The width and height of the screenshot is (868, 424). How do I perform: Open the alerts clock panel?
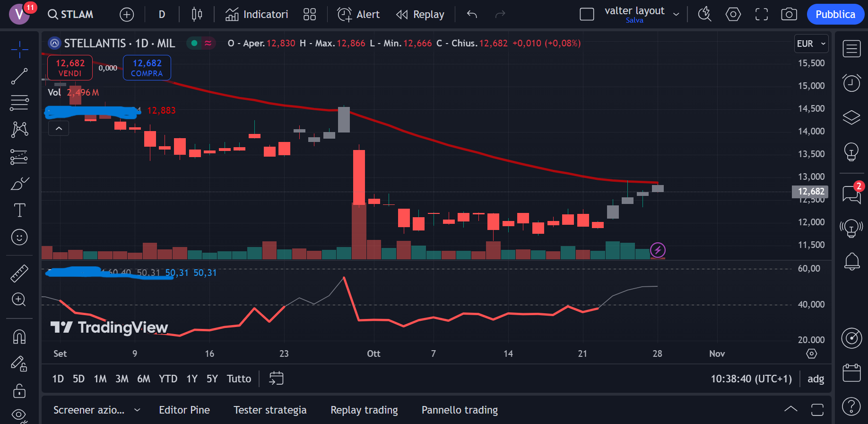tap(851, 83)
